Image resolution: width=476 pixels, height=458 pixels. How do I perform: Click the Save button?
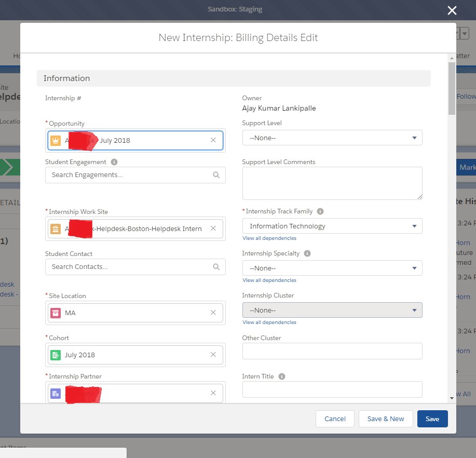click(x=432, y=419)
